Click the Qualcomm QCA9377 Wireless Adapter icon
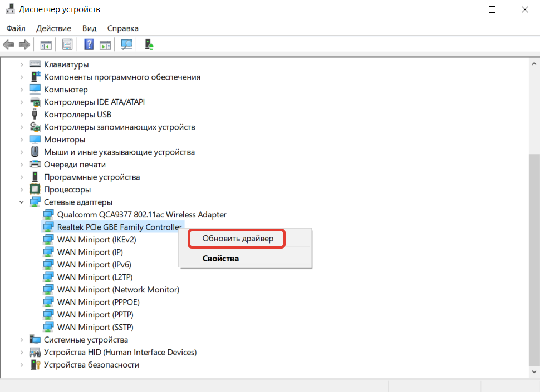Image resolution: width=540 pixels, height=392 pixels. pyautogui.click(x=49, y=215)
